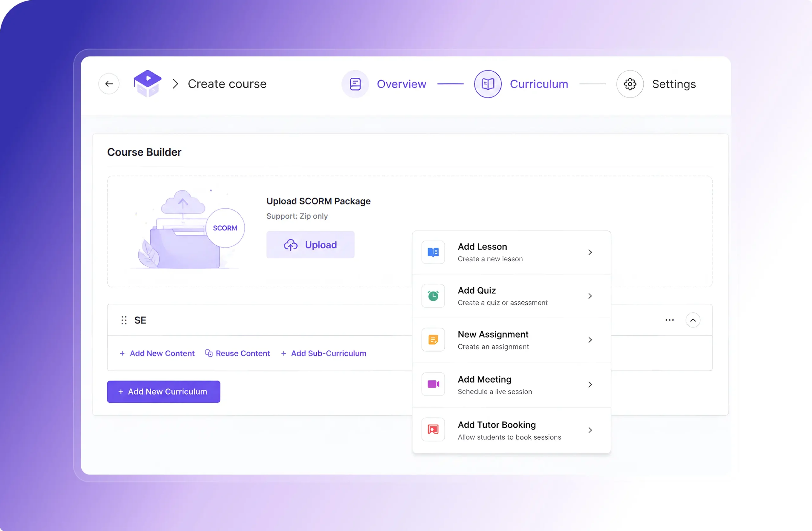Select Add Tutor Booking menu entry
Viewport: 812px width, 531px height.
click(511, 430)
